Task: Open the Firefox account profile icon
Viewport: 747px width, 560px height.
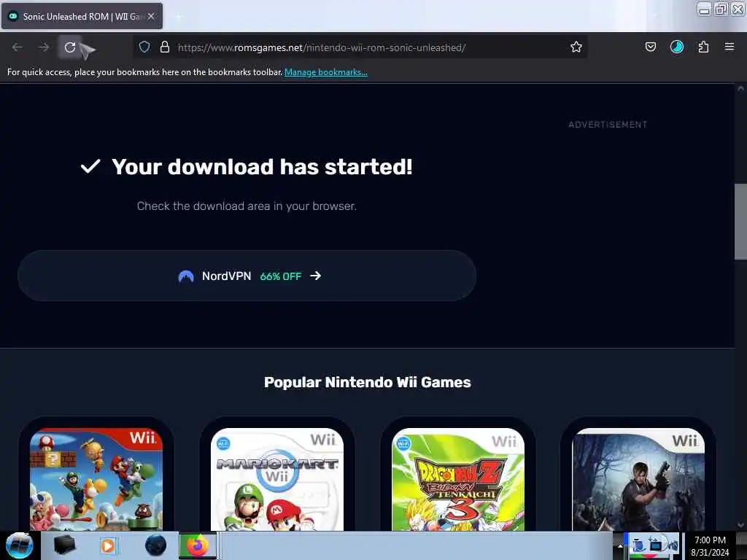Action: point(676,47)
